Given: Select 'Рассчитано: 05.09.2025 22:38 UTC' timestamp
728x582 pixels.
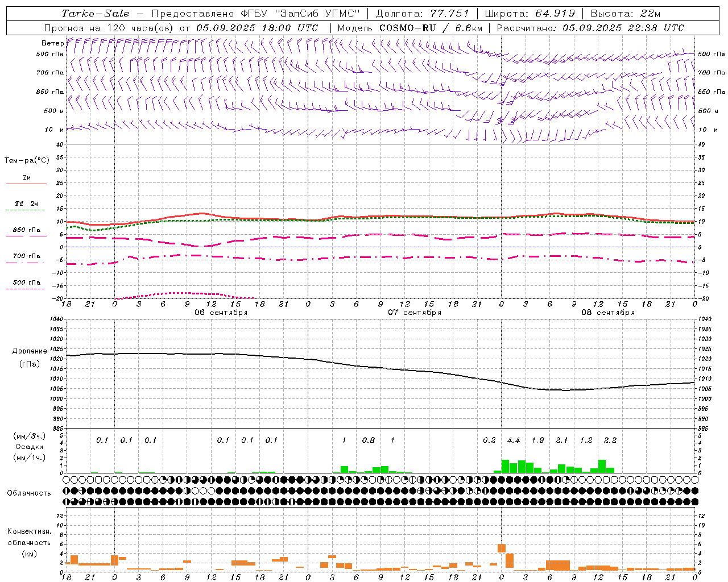Looking at the screenshot, I should coord(590,28).
